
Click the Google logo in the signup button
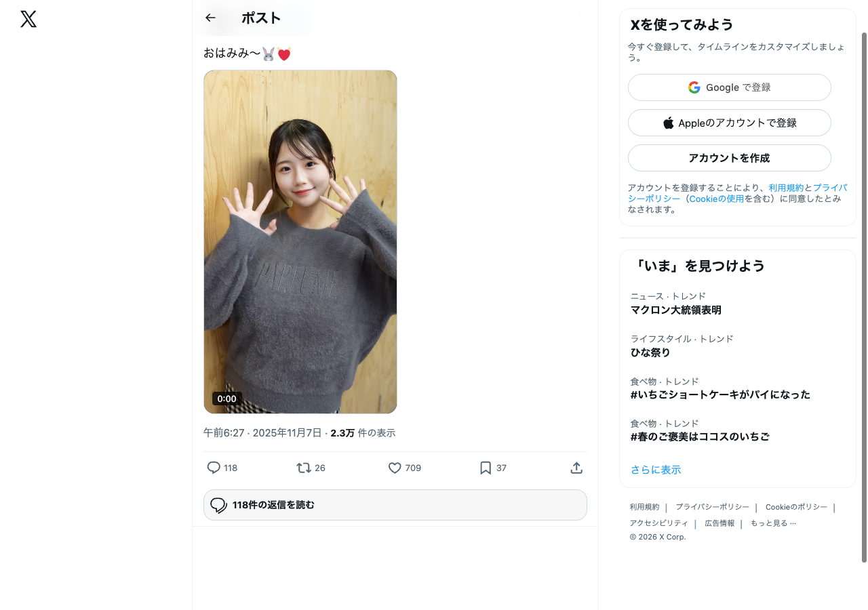click(x=694, y=87)
